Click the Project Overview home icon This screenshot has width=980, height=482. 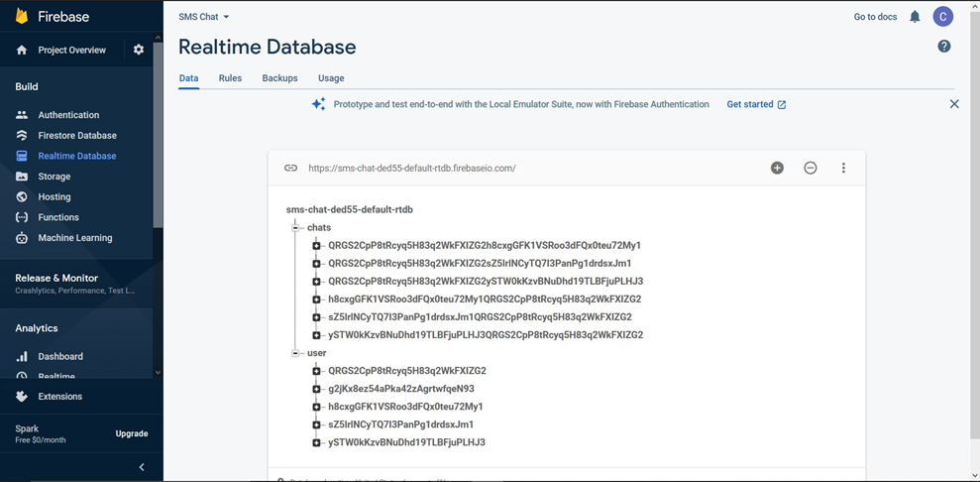22,50
